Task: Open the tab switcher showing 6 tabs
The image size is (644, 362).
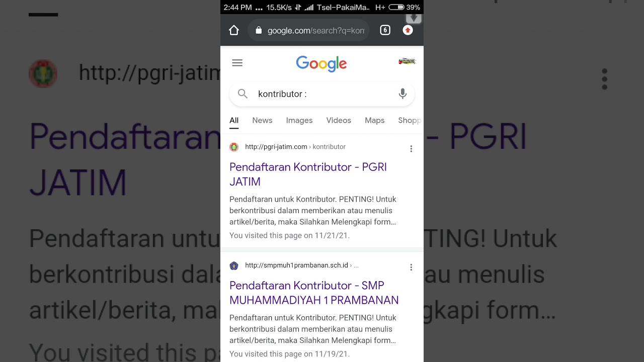Action: coord(385,30)
